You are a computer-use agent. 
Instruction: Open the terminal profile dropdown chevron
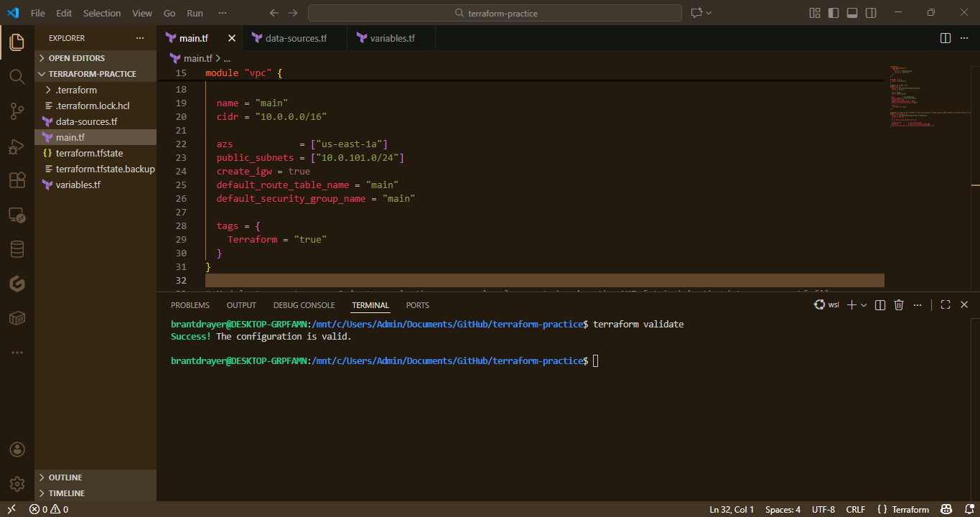click(864, 304)
